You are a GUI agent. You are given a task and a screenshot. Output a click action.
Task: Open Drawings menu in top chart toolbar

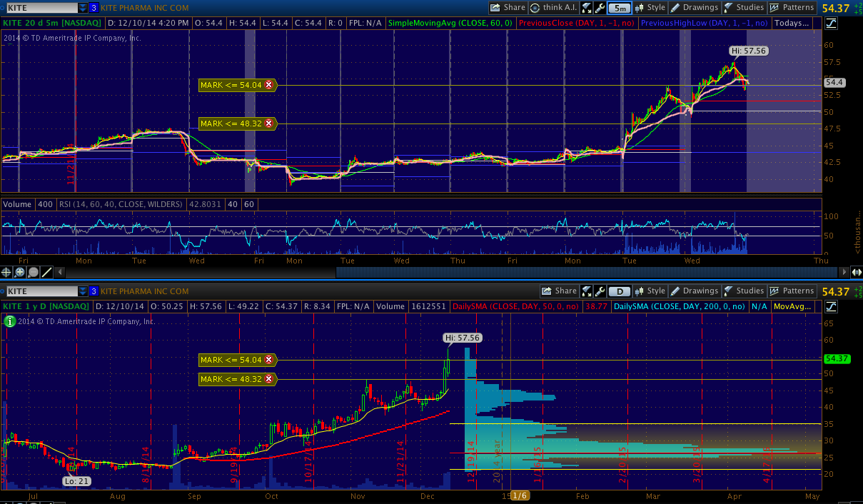point(694,8)
